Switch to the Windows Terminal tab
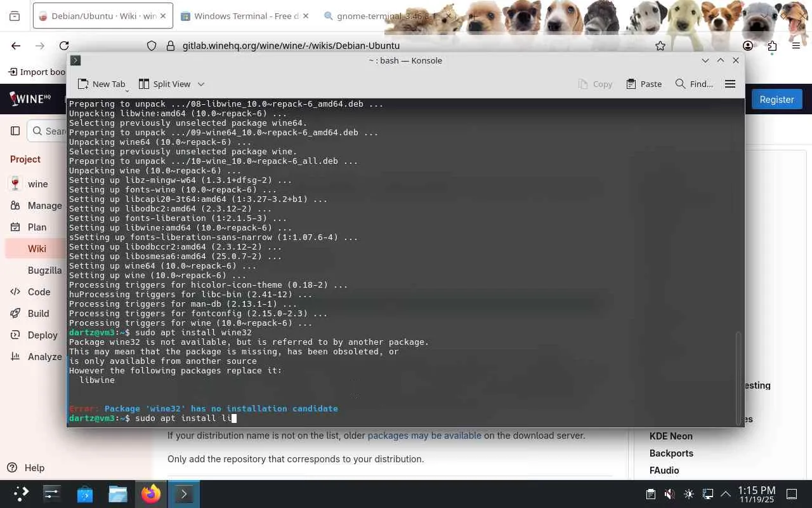Screen dimensions: 812x508 [246, 17]
